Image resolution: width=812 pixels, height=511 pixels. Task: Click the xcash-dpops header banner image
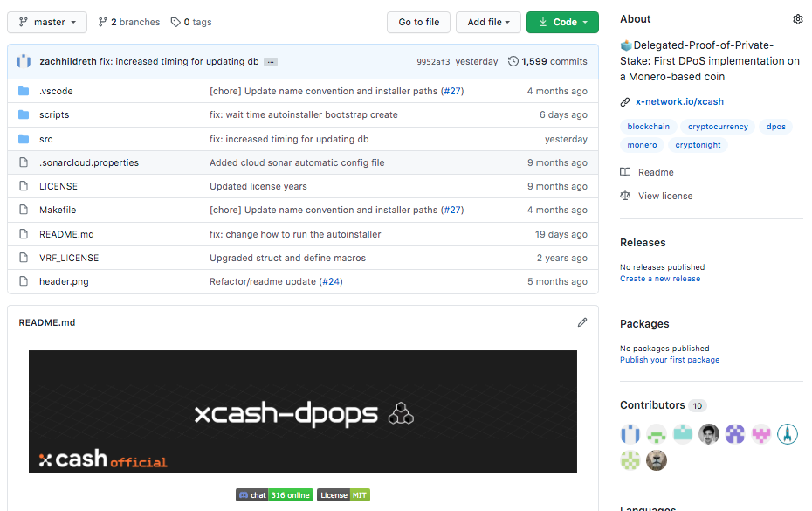(303, 411)
